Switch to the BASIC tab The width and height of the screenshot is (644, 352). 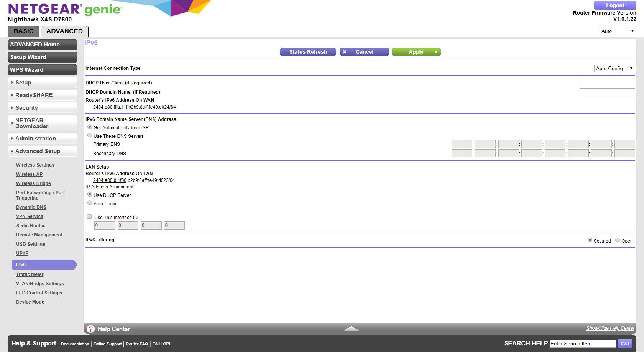click(23, 31)
